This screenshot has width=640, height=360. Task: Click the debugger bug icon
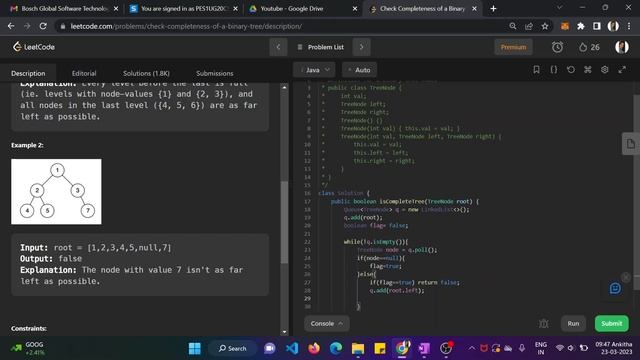pyautogui.click(x=544, y=324)
